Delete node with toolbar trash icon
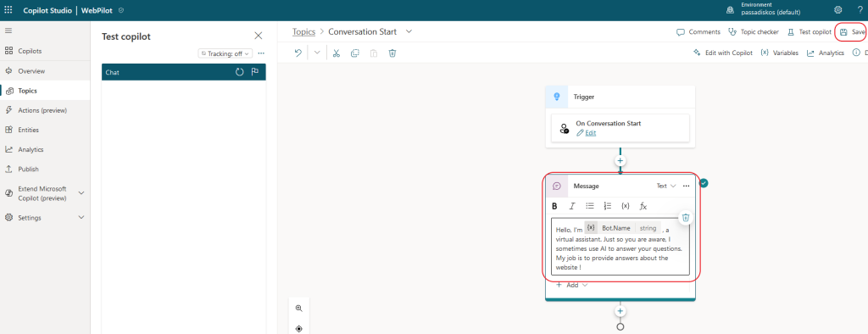868x334 pixels. point(392,53)
